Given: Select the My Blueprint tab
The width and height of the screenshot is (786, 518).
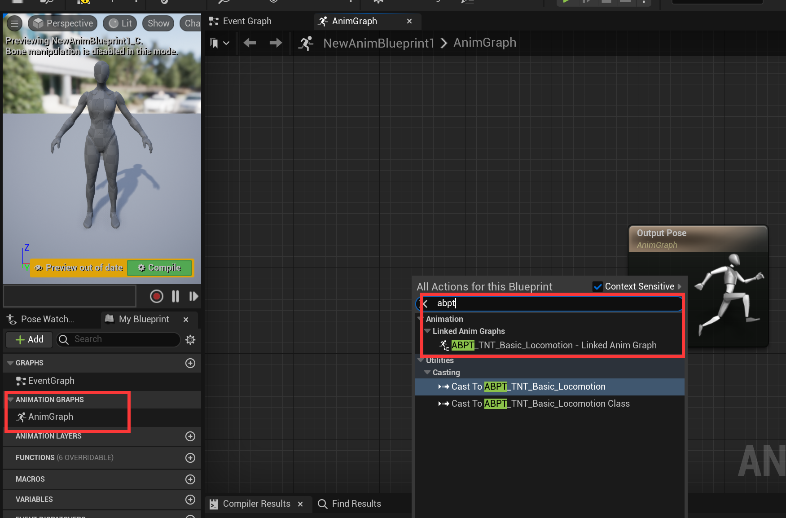Looking at the screenshot, I should click(x=138, y=319).
